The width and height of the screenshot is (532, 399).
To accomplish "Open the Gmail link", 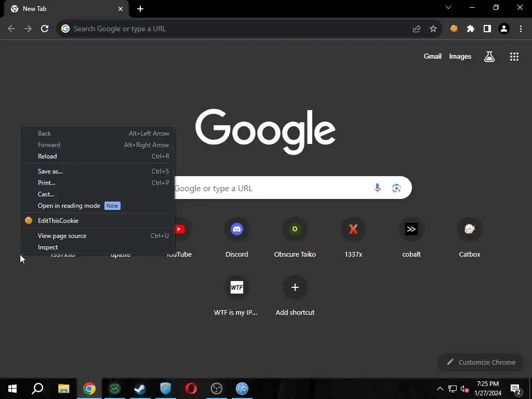I will click(433, 56).
